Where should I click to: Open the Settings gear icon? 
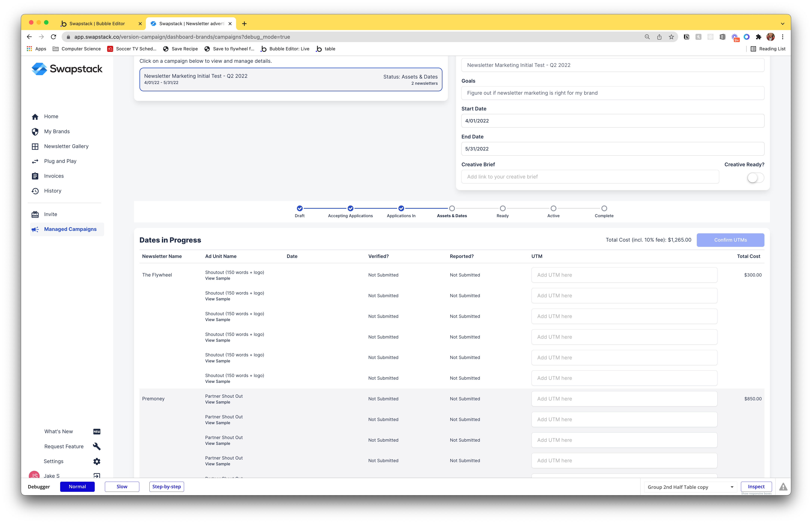tap(97, 461)
